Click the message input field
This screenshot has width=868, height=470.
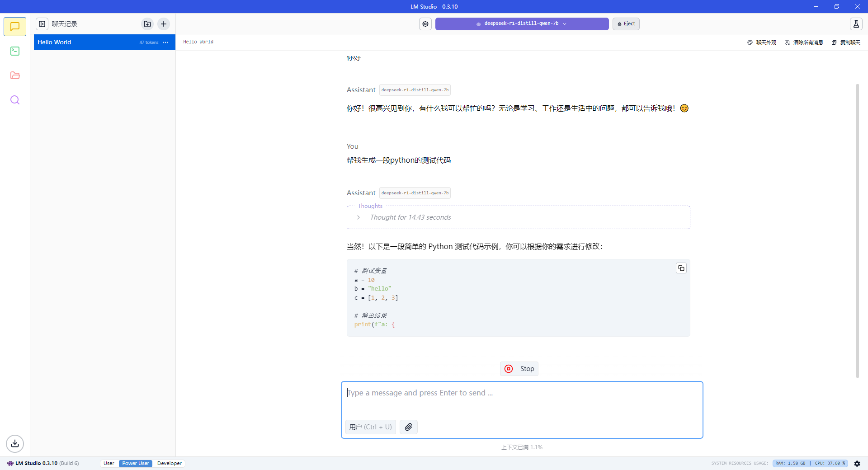[x=521, y=400]
